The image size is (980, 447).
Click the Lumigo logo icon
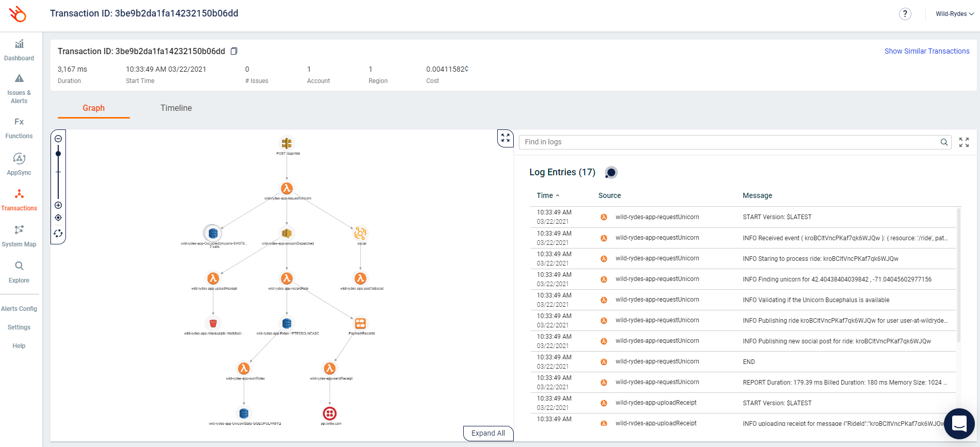tap(18, 14)
